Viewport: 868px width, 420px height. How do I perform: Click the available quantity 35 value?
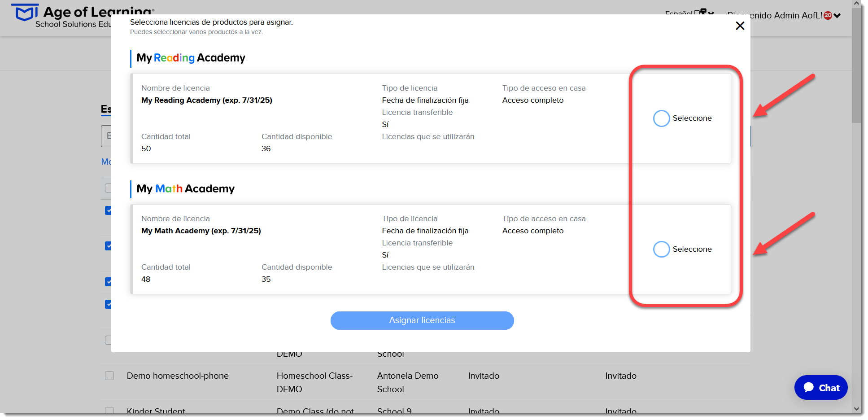266,279
